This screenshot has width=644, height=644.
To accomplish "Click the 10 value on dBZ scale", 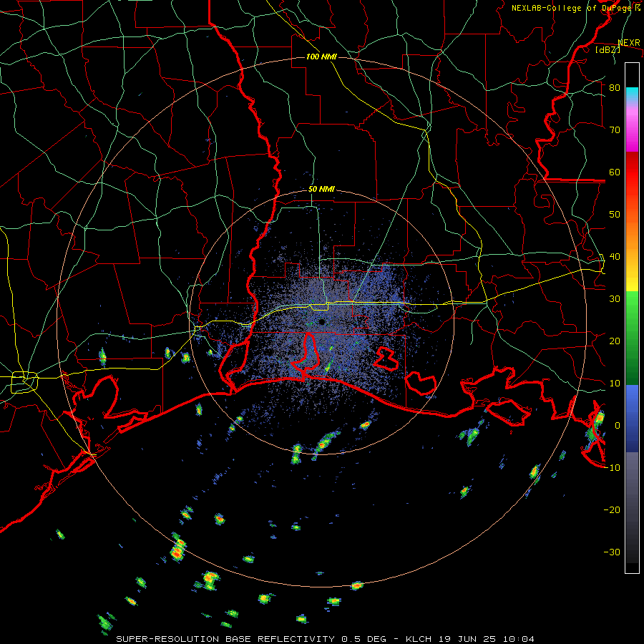I will click(615, 384).
